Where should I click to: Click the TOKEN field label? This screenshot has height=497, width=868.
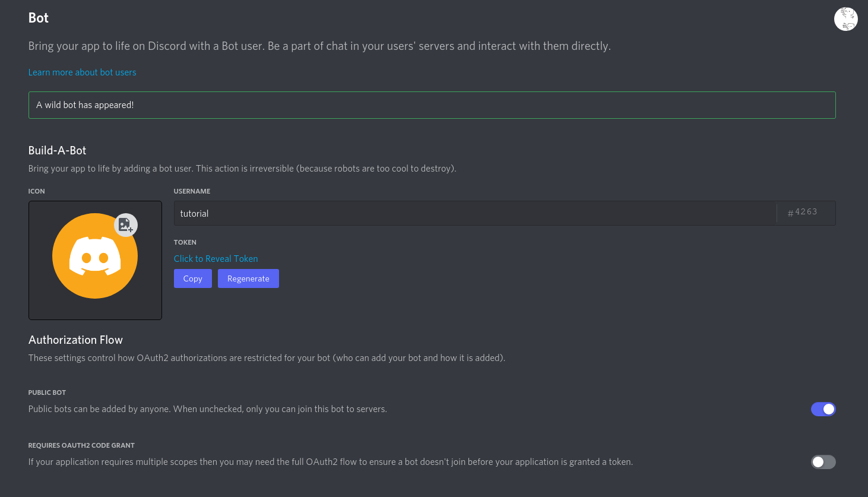[x=185, y=242]
